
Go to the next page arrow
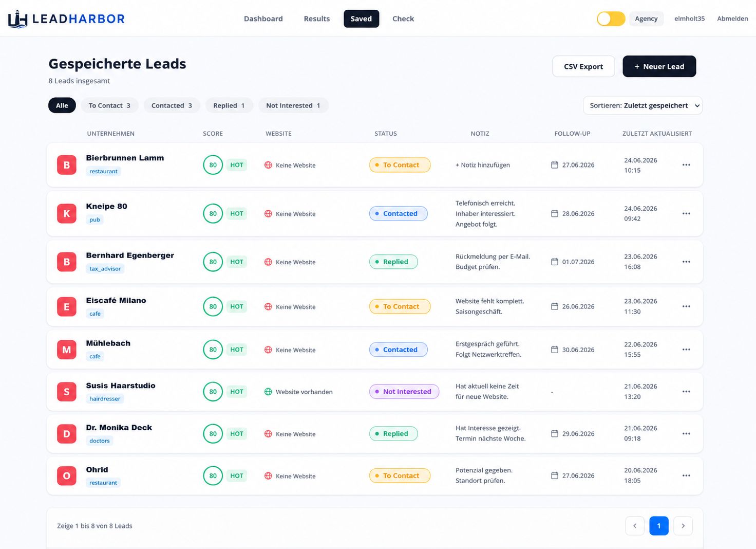coord(683,526)
